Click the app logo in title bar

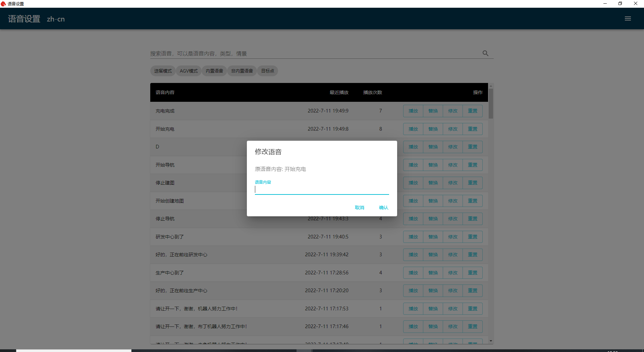click(3, 4)
